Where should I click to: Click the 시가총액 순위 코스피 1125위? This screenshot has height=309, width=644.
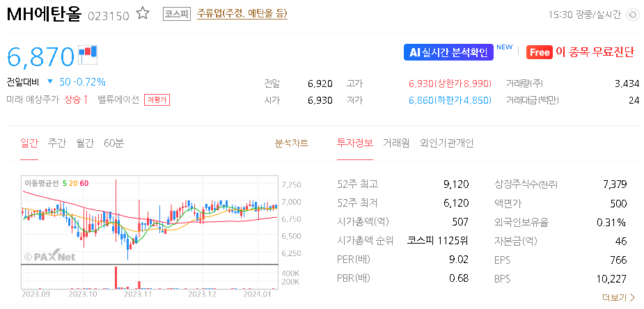[x=438, y=241]
